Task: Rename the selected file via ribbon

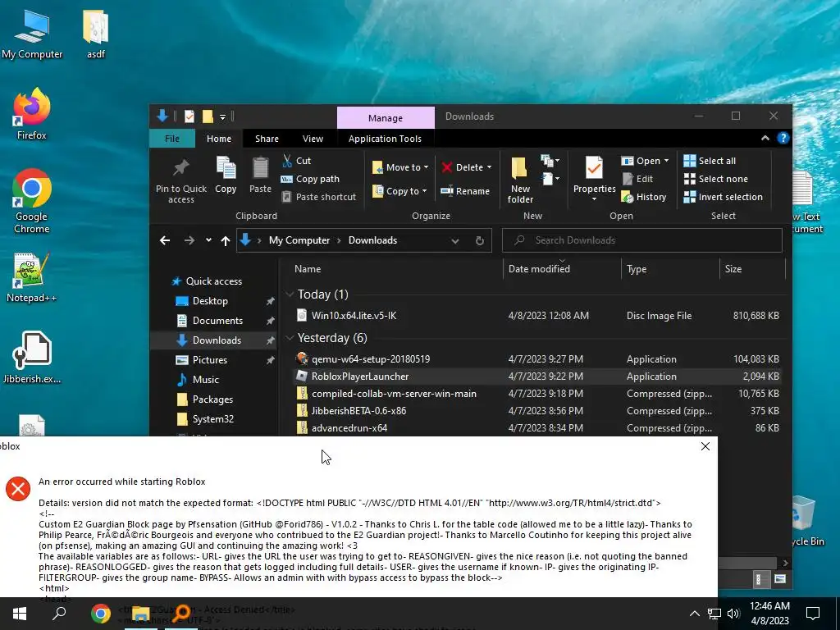Action: click(465, 190)
